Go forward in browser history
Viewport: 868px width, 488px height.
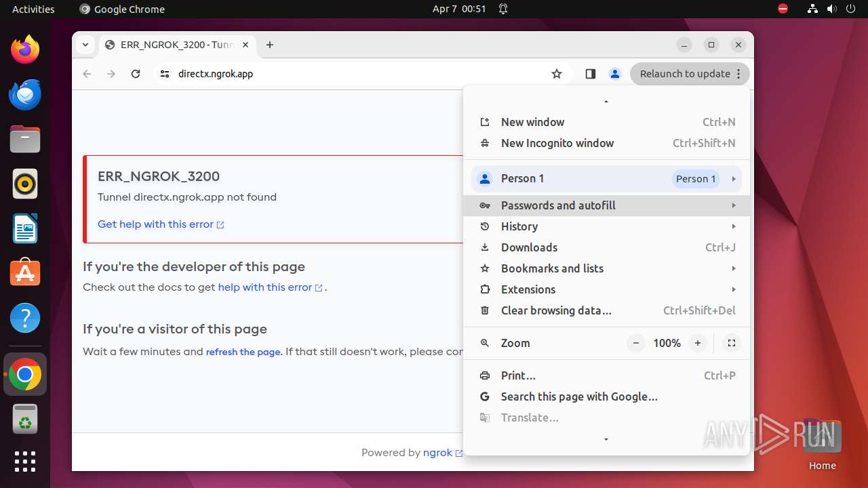pyautogui.click(x=111, y=74)
